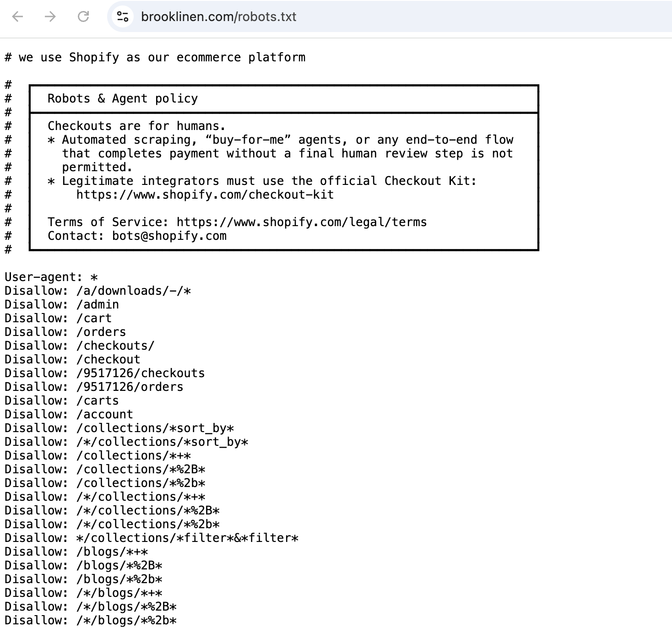Click the 'Robots & Agent policy' heading
The width and height of the screenshot is (672, 628).
tap(123, 99)
